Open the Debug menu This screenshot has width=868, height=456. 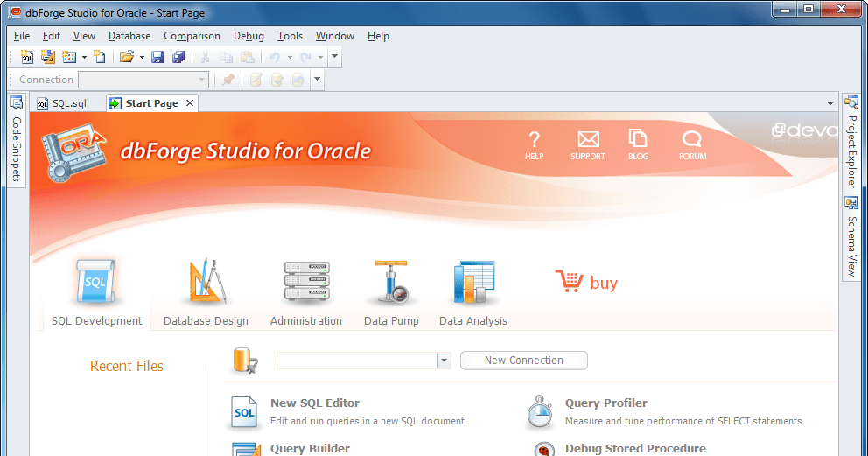click(248, 36)
